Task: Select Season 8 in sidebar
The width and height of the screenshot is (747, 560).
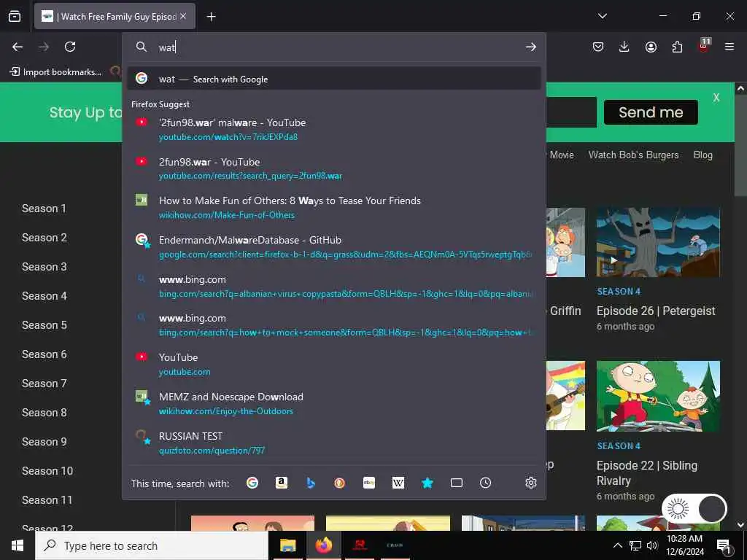Action: coord(44,413)
